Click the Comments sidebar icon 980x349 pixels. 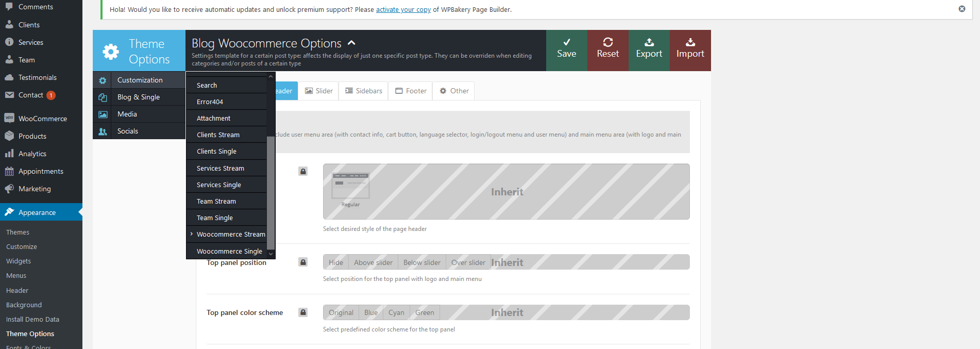[x=9, y=7]
